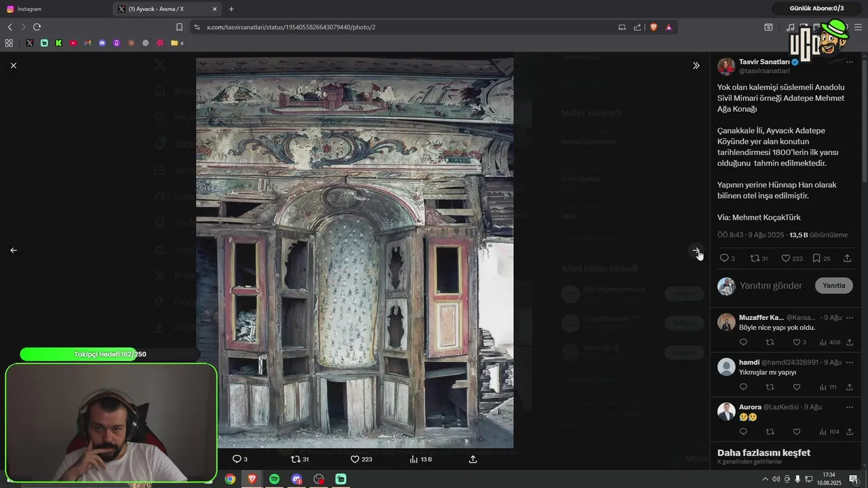Share the main tweet from sidebar
Viewport: 868px width, 488px height.
pos(847,258)
